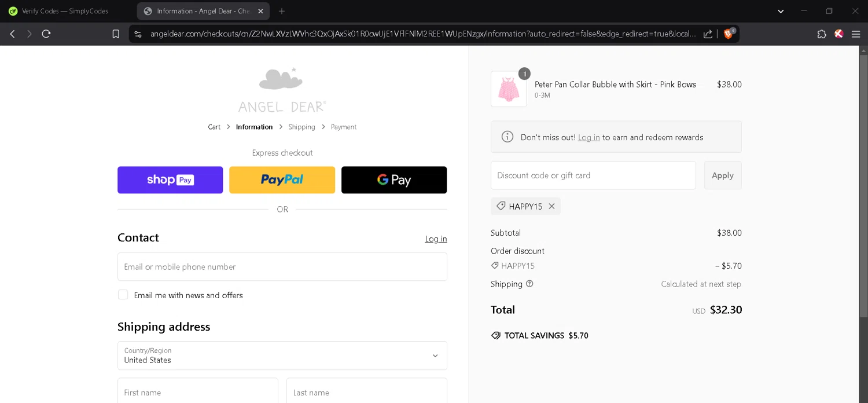The height and width of the screenshot is (403, 868).
Task: Focus the email or mobile phone field
Action: click(x=282, y=267)
